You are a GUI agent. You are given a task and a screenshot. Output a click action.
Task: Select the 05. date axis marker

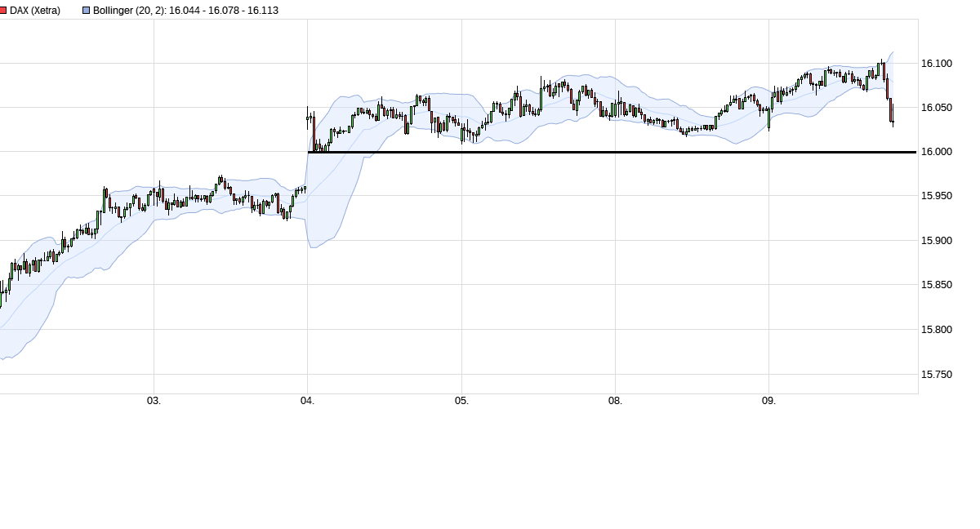pos(461,401)
